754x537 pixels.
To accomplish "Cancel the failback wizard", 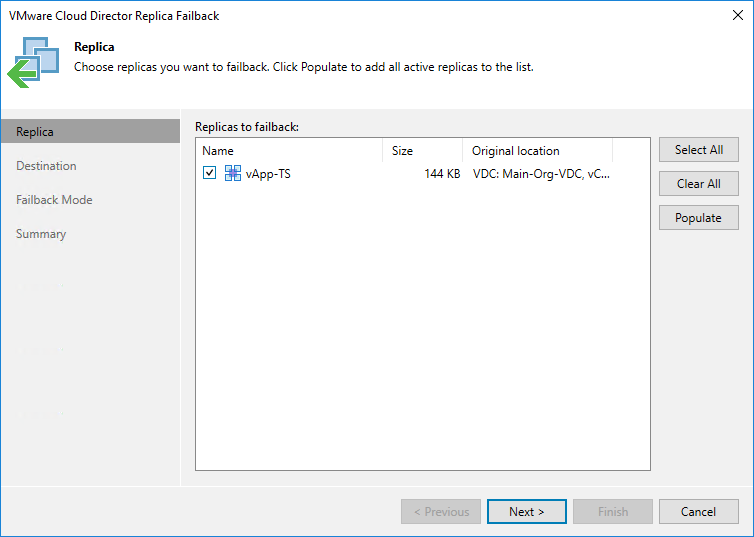I will (699, 512).
